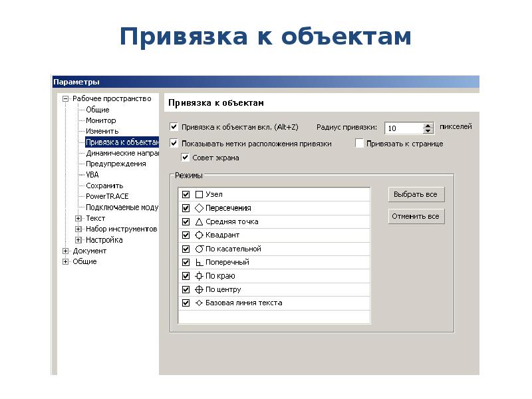The height and width of the screenshot is (399, 532).
Task: Select the VBA tree item
Action: point(92,175)
